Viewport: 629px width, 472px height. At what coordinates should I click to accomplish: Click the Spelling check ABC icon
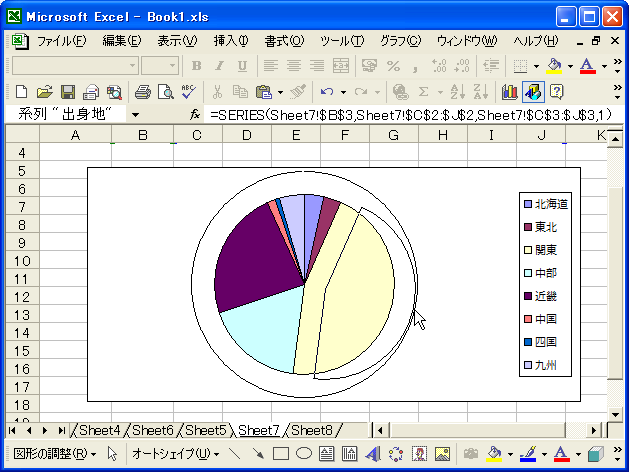click(x=187, y=92)
